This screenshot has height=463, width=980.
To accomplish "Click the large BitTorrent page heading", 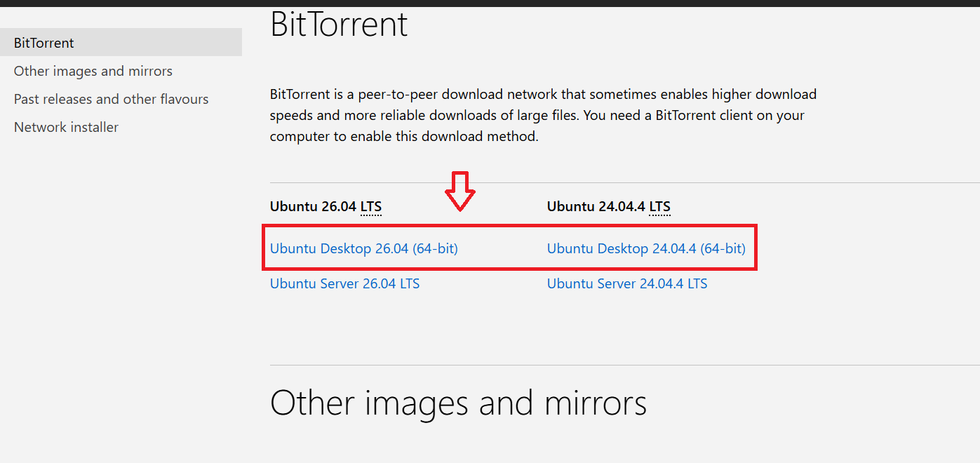I will coord(339,25).
